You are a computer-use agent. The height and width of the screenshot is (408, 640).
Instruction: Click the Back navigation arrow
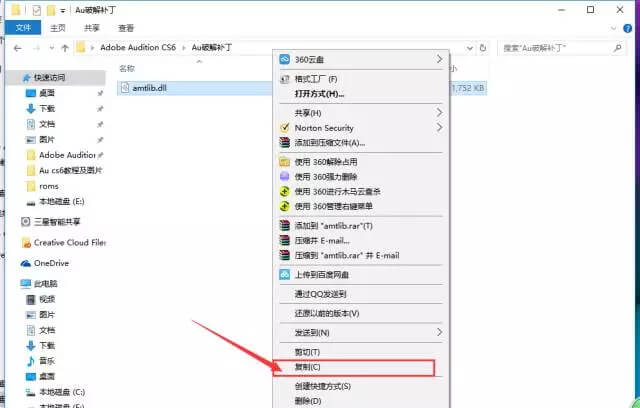point(18,48)
